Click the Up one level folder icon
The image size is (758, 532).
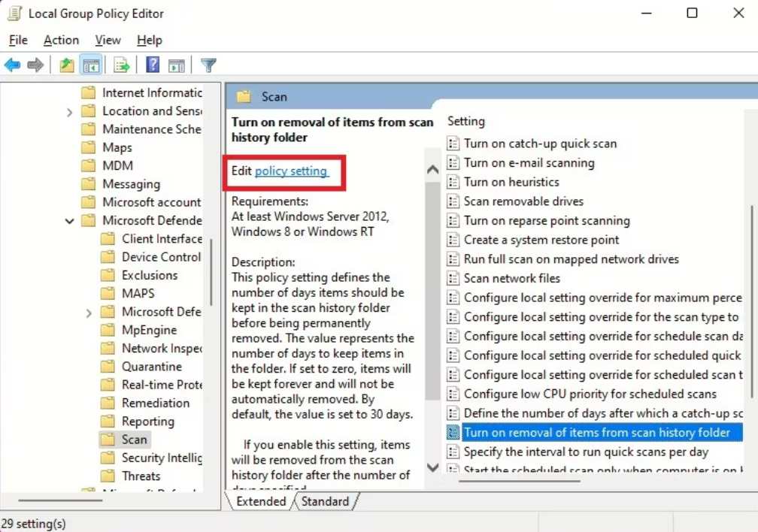click(x=67, y=65)
